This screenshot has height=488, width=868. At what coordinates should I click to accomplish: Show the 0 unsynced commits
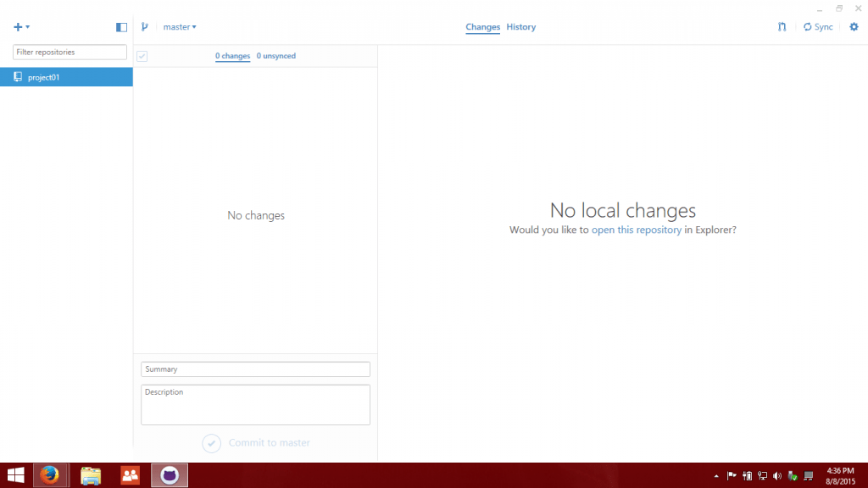point(275,56)
